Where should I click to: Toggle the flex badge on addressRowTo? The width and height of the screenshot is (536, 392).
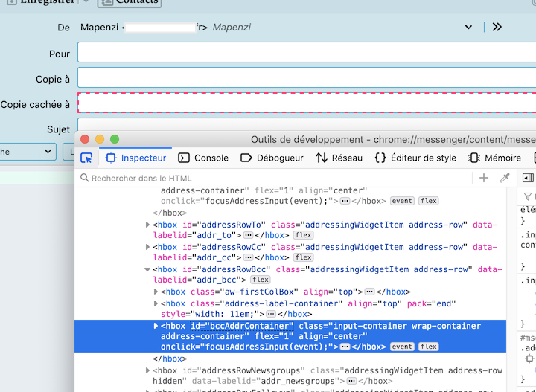[303, 235]
